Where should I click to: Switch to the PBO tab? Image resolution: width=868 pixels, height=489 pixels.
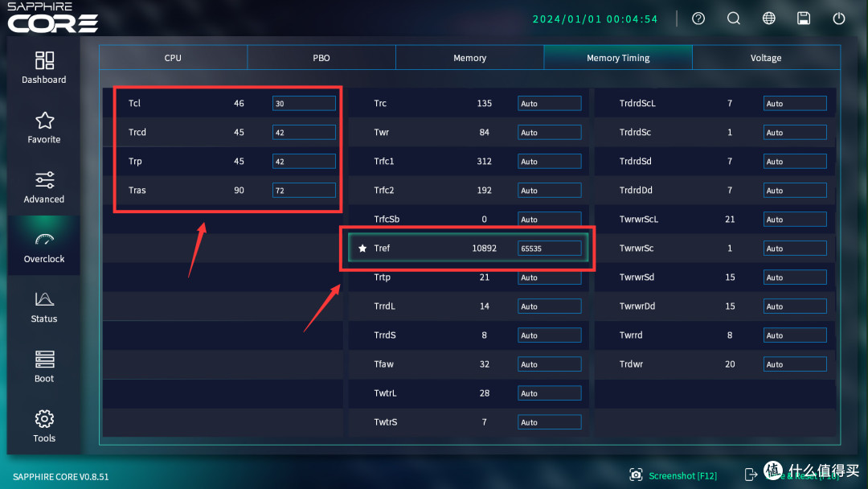[321, 58]
